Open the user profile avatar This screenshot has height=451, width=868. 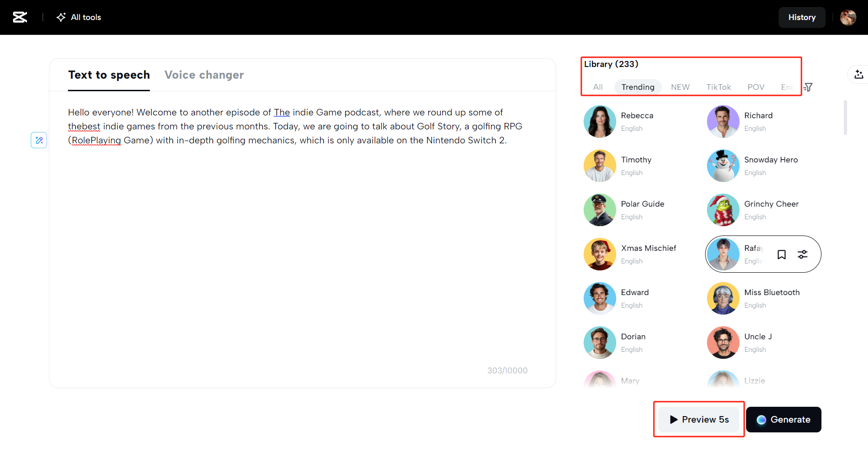coord(848,17)
